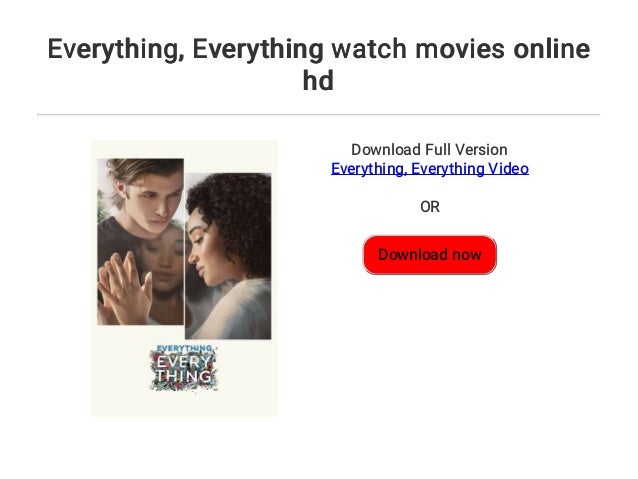Click the word 'Download' on the red button

[x=413, y=255]
